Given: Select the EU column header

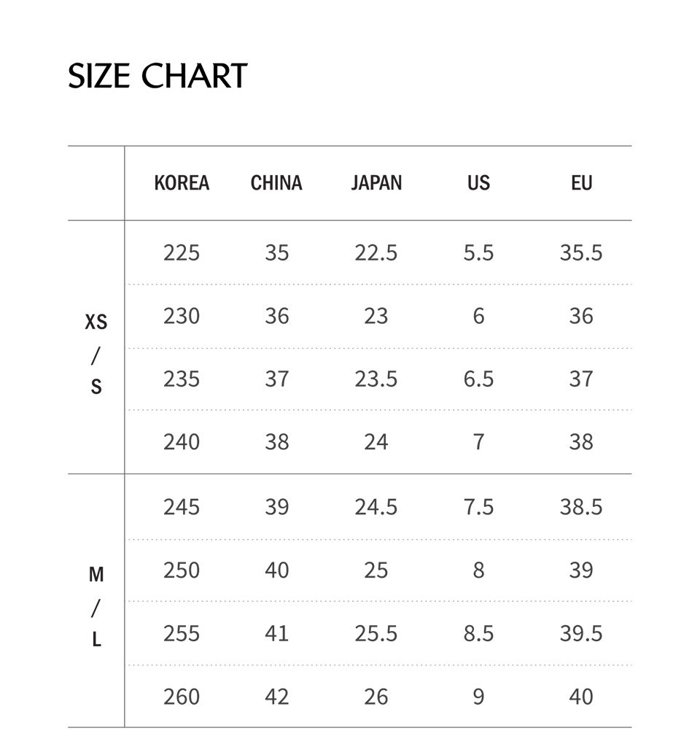Looking at the screenshot, I should click(x=581, y=182).
